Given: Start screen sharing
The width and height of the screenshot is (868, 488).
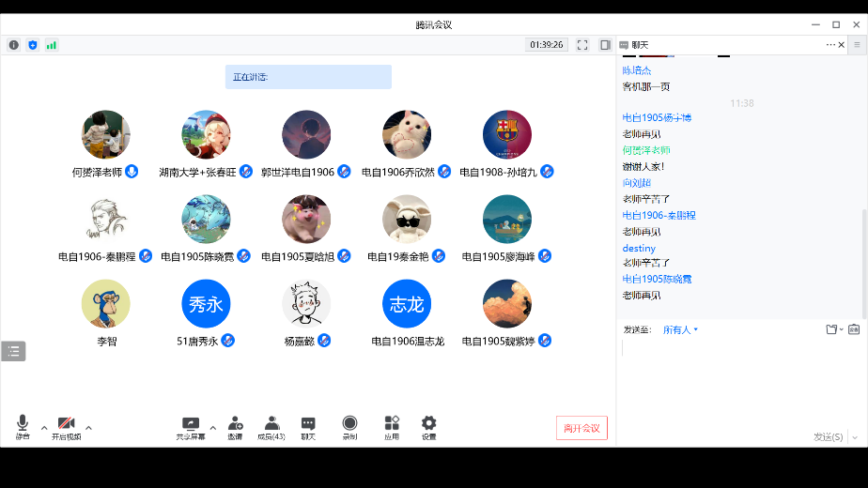Looking at the screenshot, I should pyautogui.click(x=191, y=428).
